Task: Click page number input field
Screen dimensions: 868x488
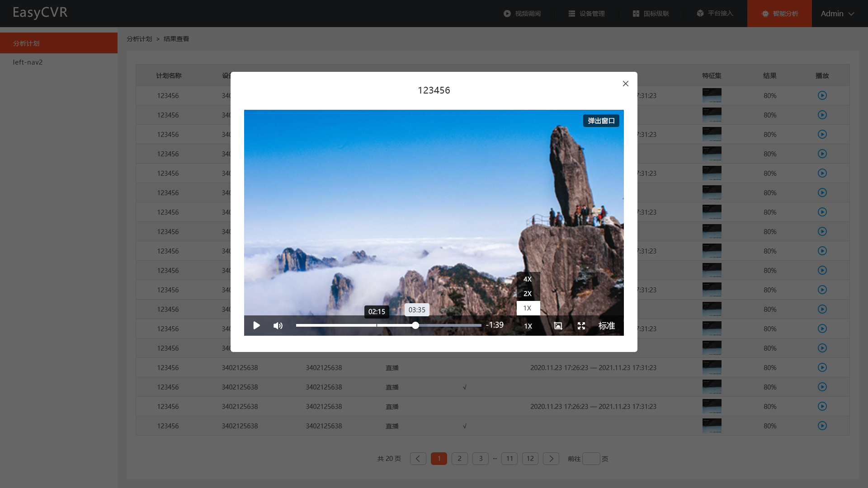Action: point(591,459)
